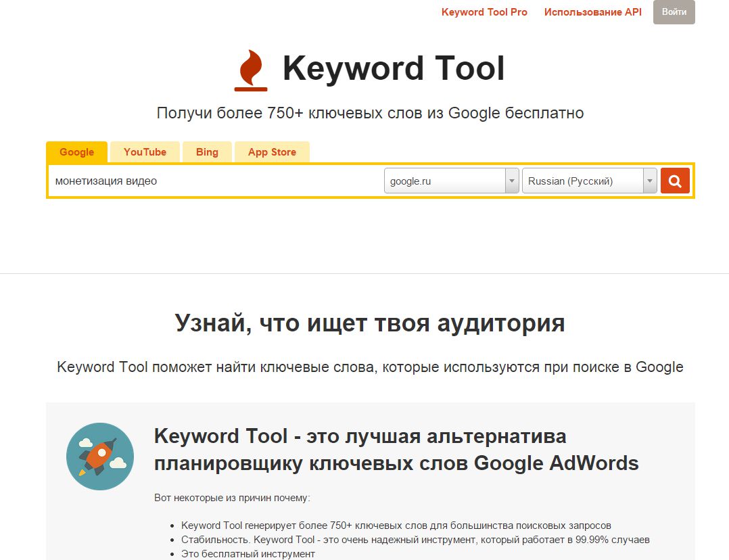Image resolution: width=729 pixels, height=560 pixels.
Task: Switch to the Google tab
Action: 76,152
